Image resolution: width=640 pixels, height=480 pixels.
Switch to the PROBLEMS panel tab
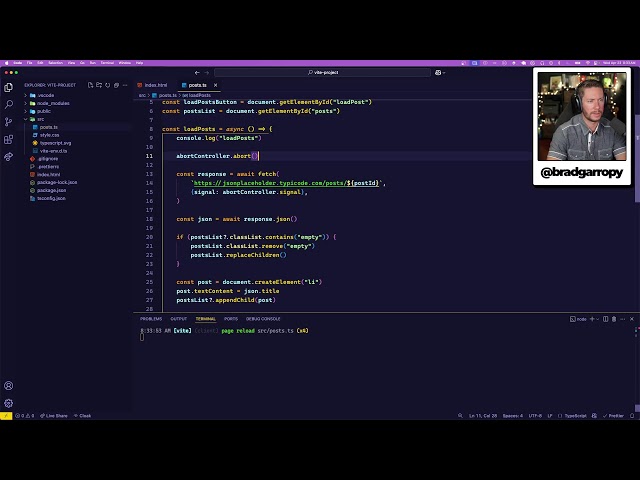[x=151, y=319]
